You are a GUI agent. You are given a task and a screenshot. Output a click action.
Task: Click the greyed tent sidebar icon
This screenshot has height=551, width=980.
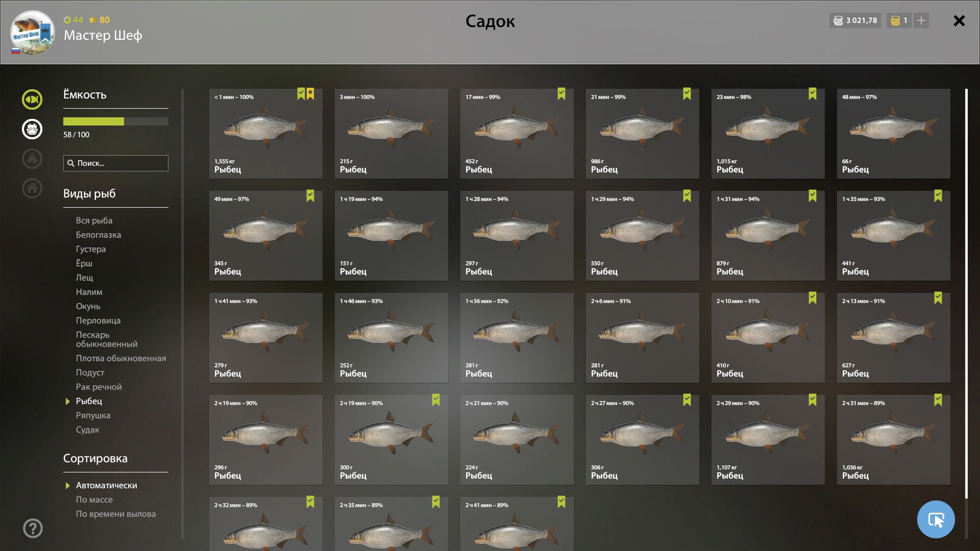(x=32, y=159)
